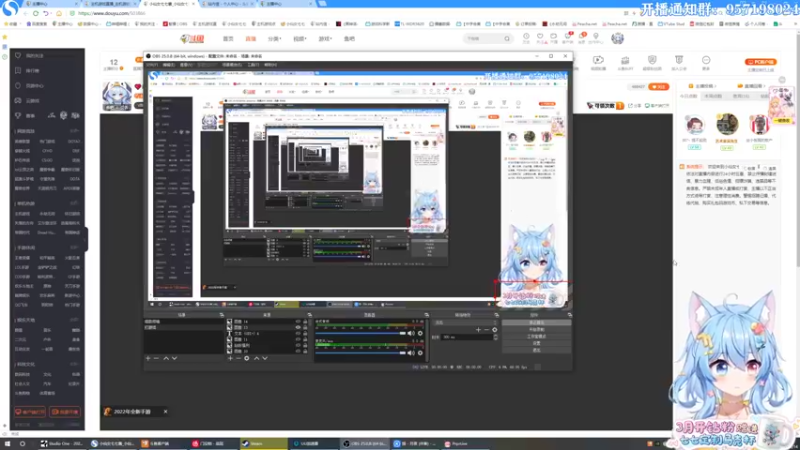This screenshot has width=800, height=450.
Task: Expand 直播回看 section arrow
Action: 766,86
